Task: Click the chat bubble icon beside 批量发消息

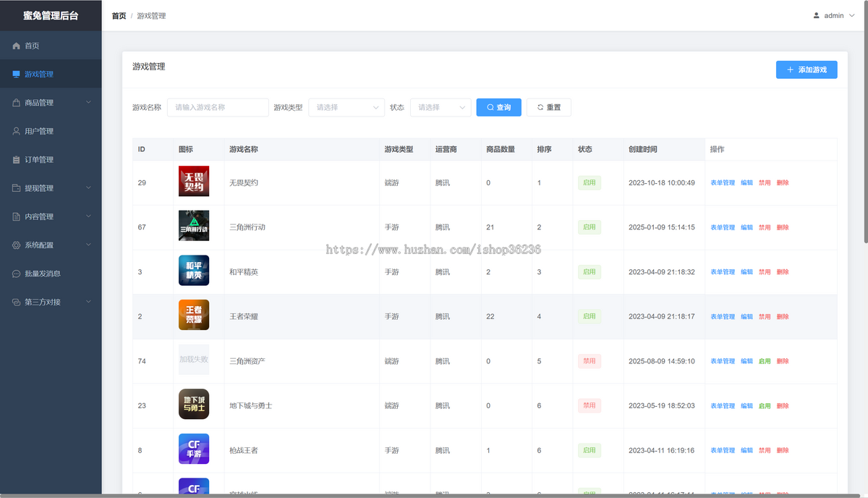Action: tap(17, 274)
